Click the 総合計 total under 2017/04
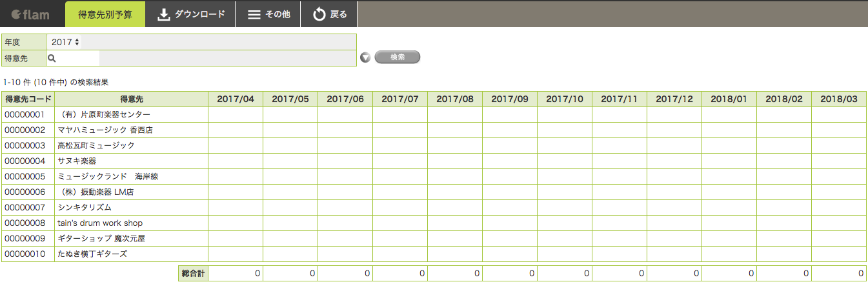This screenshot has height=284, width=868. (x=236, y=273)
